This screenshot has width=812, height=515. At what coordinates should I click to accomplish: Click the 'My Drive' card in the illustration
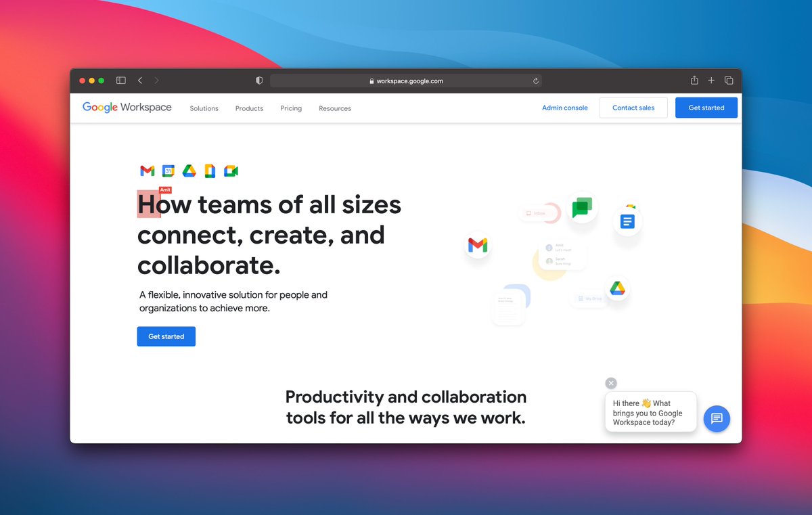589,298
